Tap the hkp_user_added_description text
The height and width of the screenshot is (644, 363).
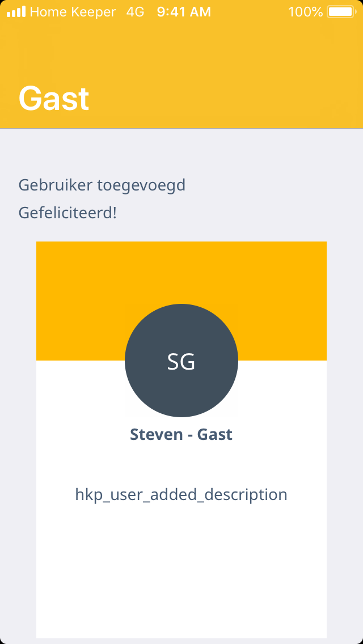[x=181, y=495]
